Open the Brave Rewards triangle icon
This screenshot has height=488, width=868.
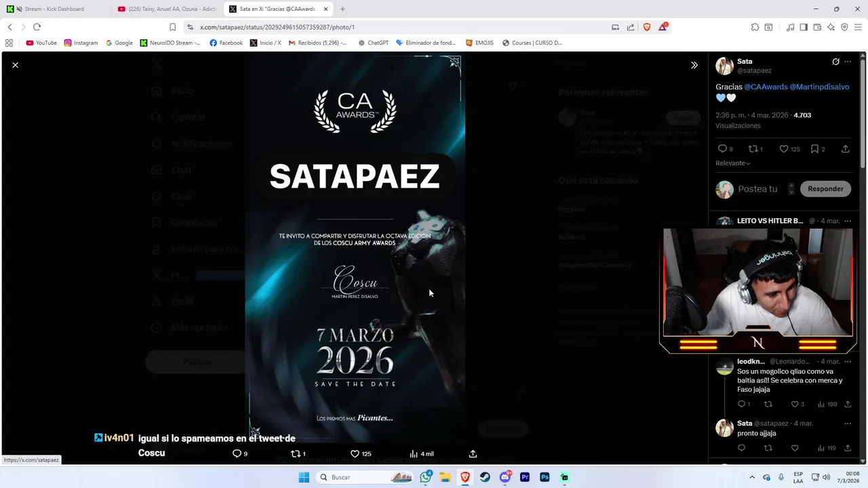pyautogui.click(x=663, y=27)
